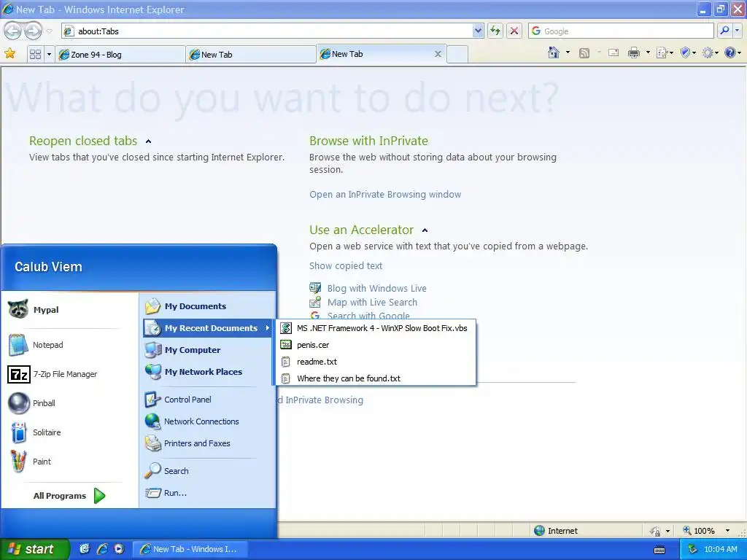Open recent pages dropdown arrow
The image size is (747, 560).
click(50, 31)
